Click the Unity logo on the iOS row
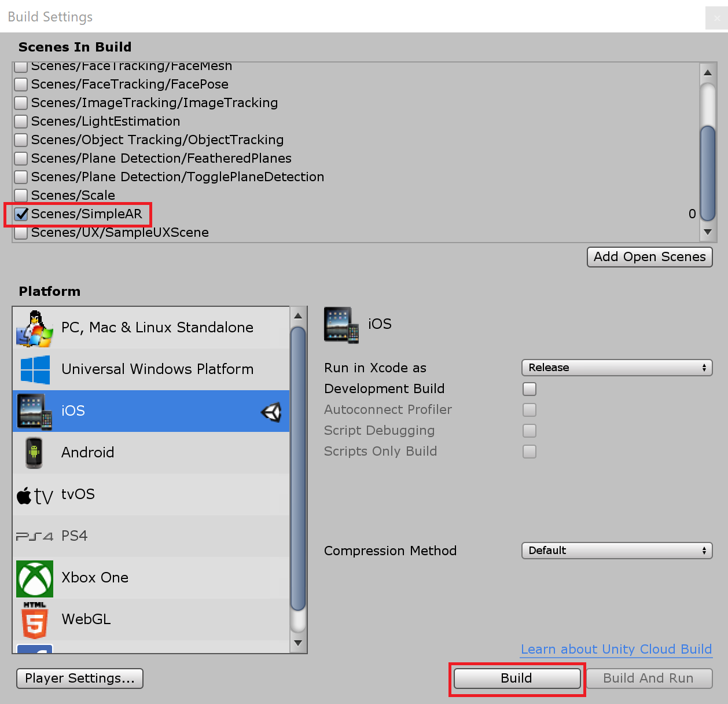Viewport: 728px width, 704px height. click(x=271, y=412)
